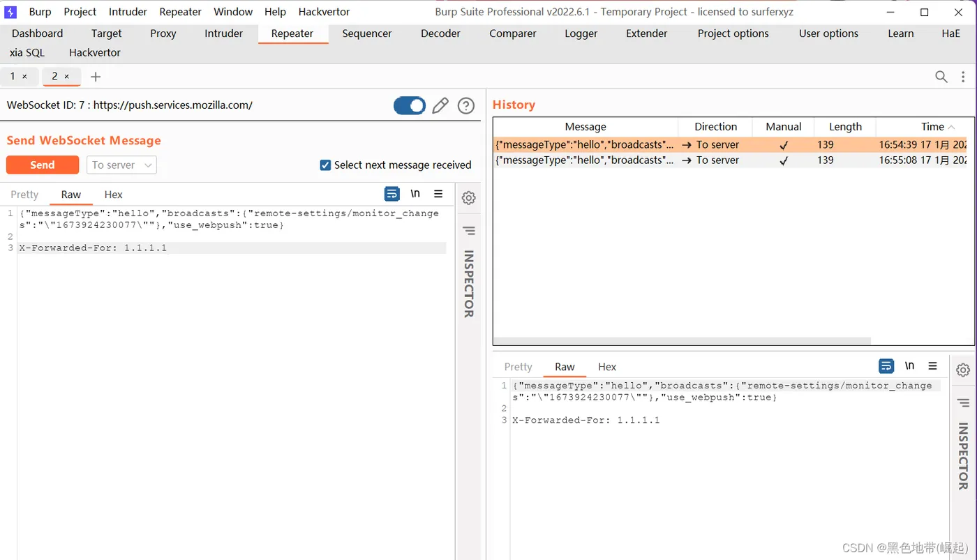Switch to the Proxy tab
The height and width of the screenshot is (560, 977).
click(x=163, y=33)
